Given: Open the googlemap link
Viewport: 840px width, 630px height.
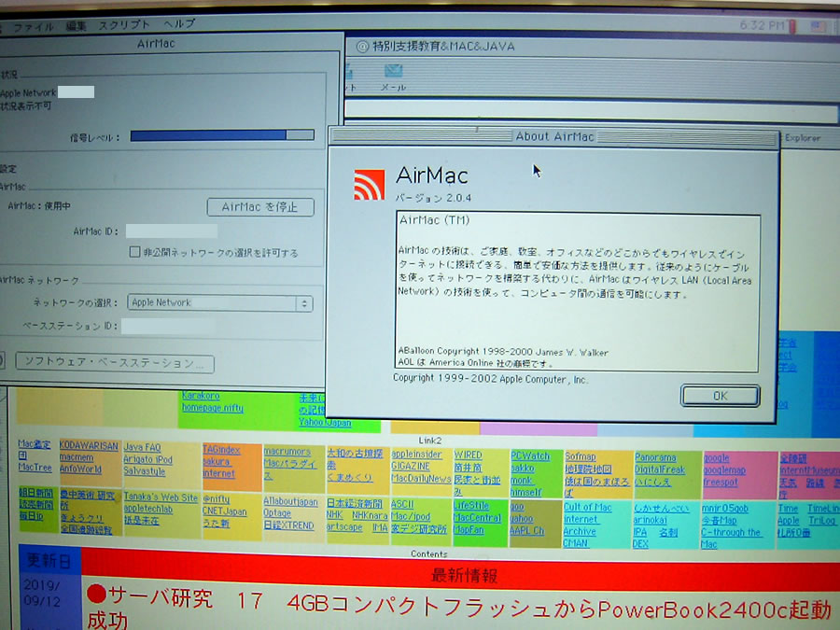Looking at the screenshot, I should (724, 470).
